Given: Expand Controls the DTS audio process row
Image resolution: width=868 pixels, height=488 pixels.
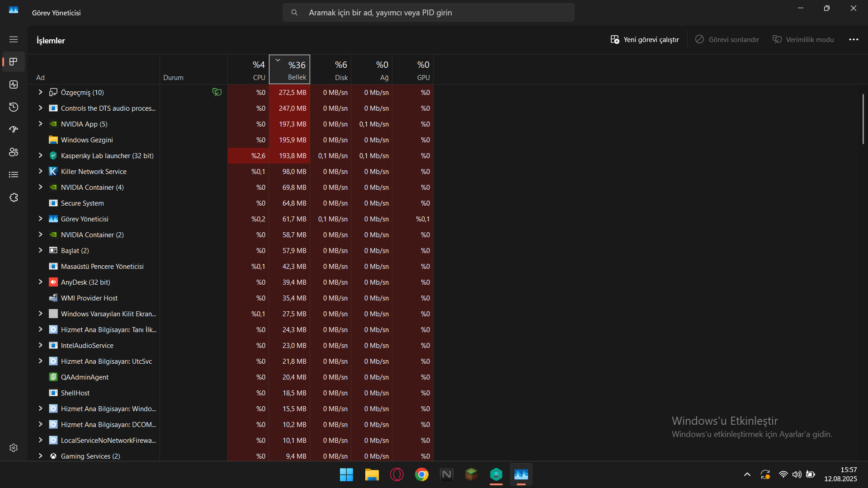Looking at the screenshot, I should [40, 108].
